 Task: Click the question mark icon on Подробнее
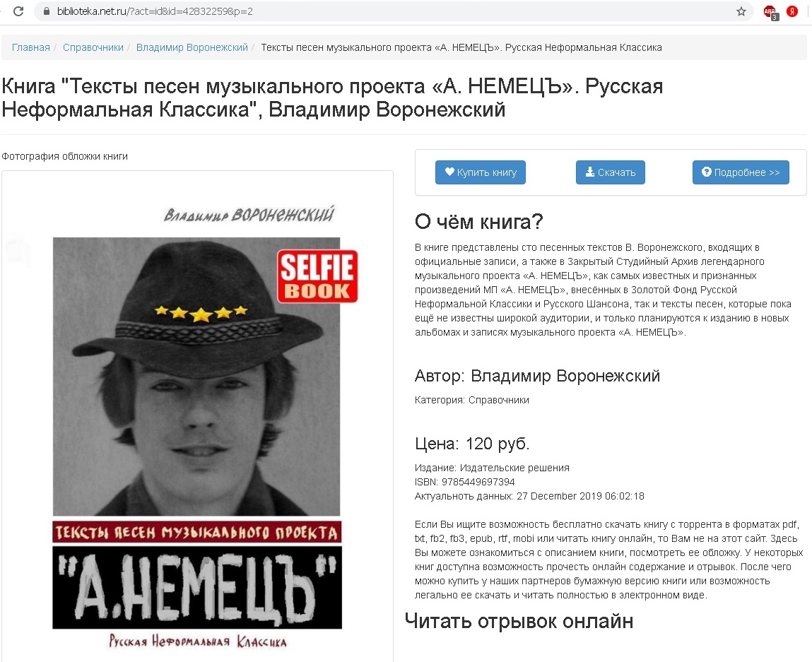(x=707, y=172)
